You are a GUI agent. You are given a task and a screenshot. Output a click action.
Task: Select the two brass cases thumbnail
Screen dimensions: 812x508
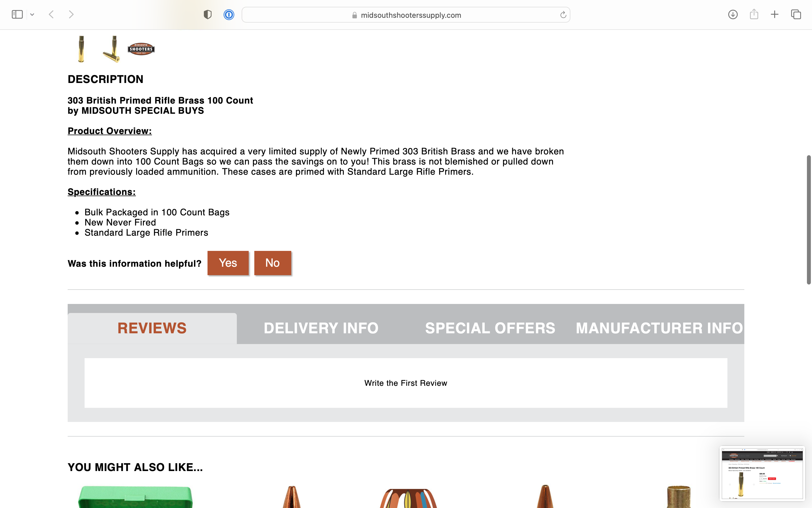tap(112, 49)
